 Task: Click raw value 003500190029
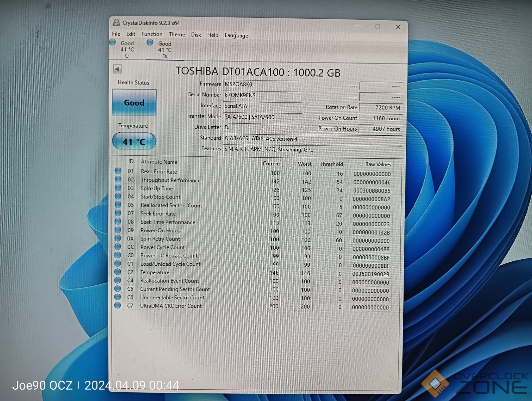[370, 274]
